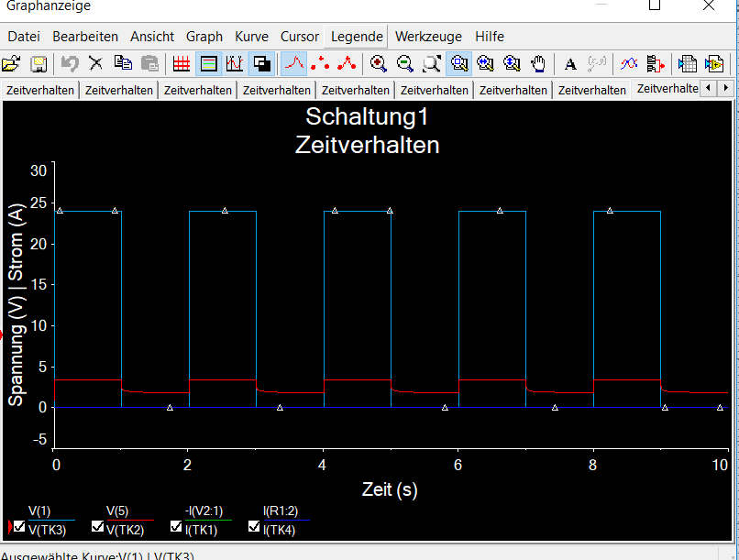Uncheck the -I(V2:1) I(TK1) legend checkbox

176,525
